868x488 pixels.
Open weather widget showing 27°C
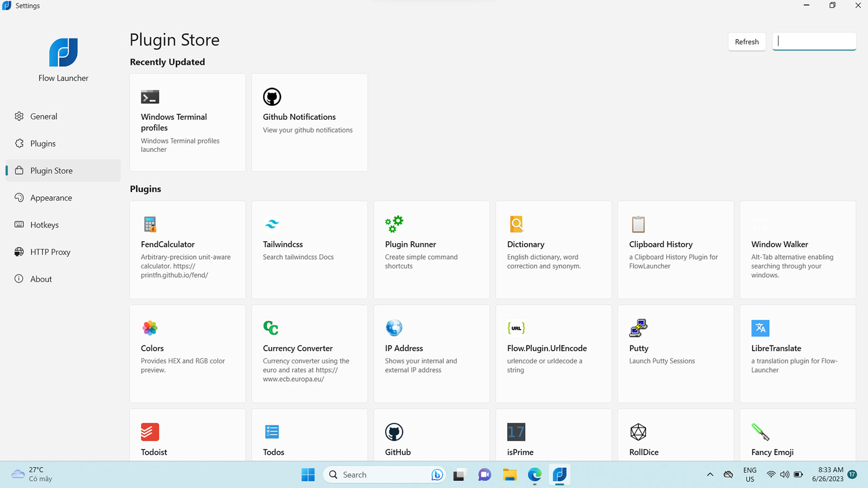33,474
